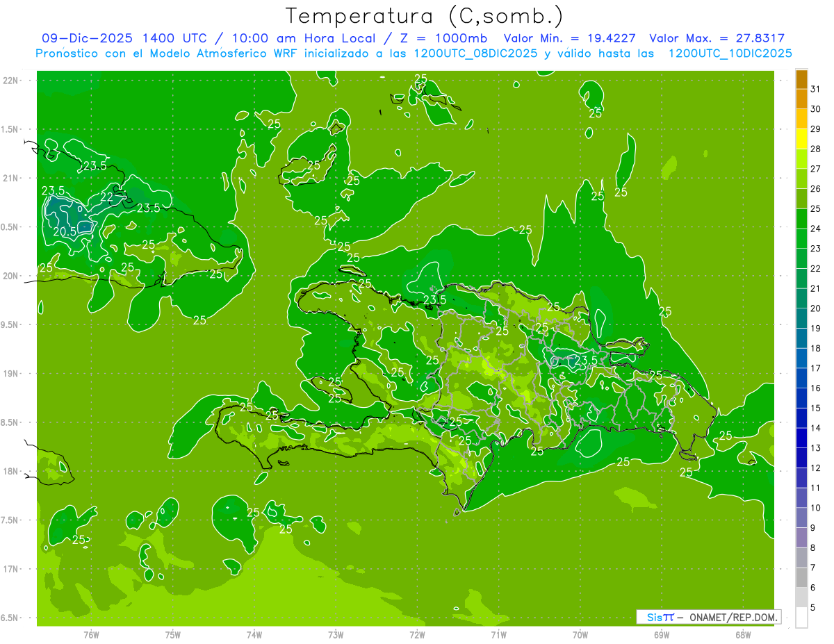Click the "26" value on the color legend
Image resolution: width=834 pixels, height=644 pixels.
[x=816, y=188]
